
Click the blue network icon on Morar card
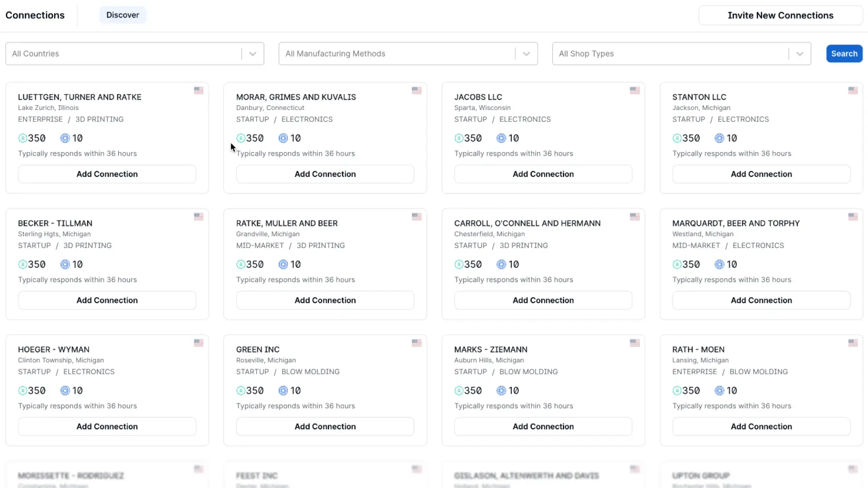[283, 138]
